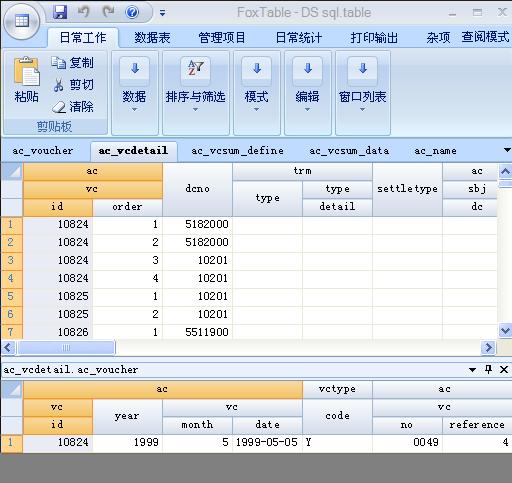The image size is (512, 483).
Task: Click the horizontal scrollbar right arrow
Action: [488, 348]
